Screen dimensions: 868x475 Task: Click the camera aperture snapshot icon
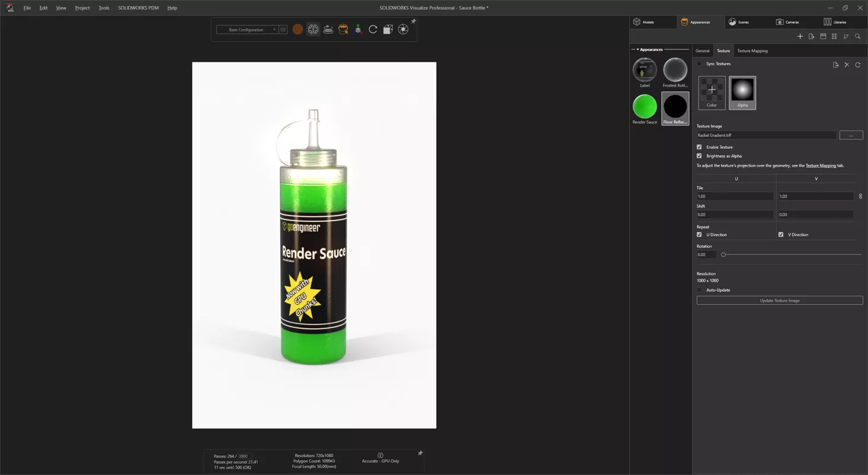[x=403, y=30]
